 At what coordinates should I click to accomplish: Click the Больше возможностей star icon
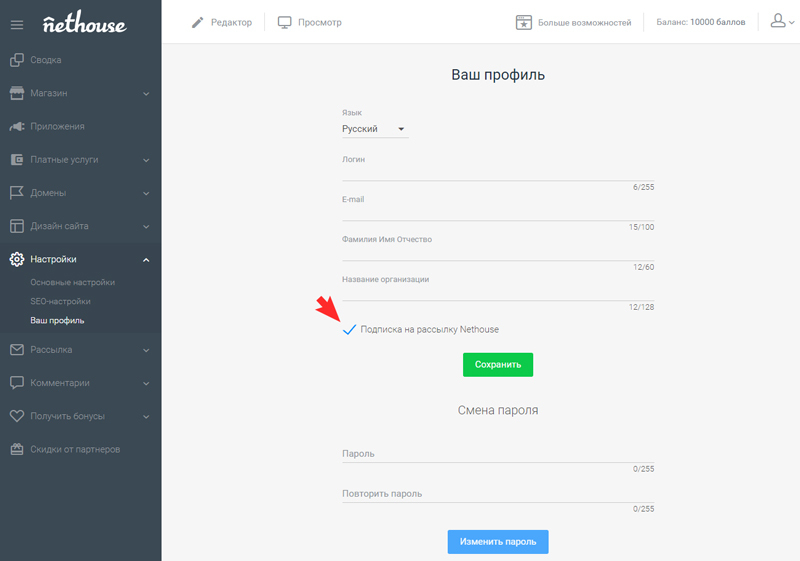[523, 22]
